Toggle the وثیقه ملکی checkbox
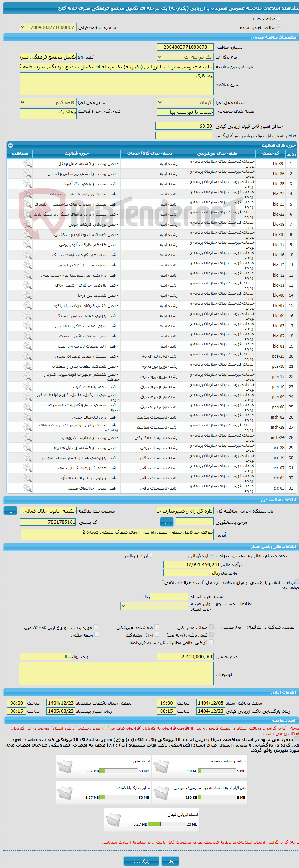The image size is (299, 868). click(x=96, y=634)
